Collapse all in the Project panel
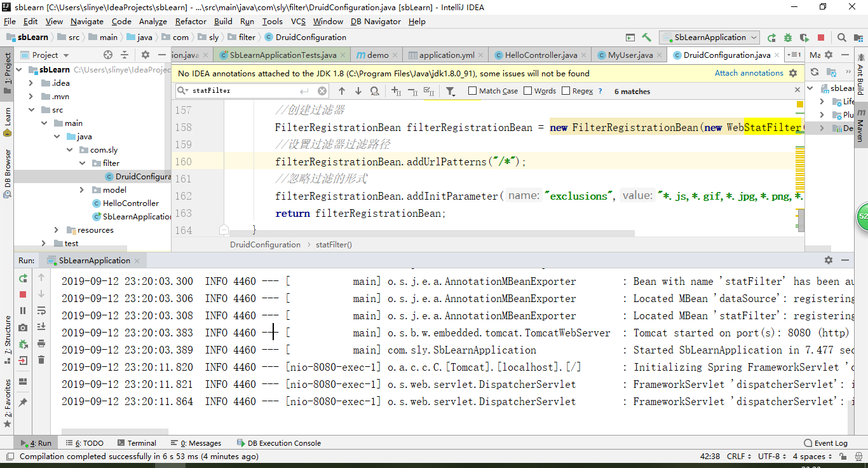Viewport: 868px width, 468px height. point(125,55)
